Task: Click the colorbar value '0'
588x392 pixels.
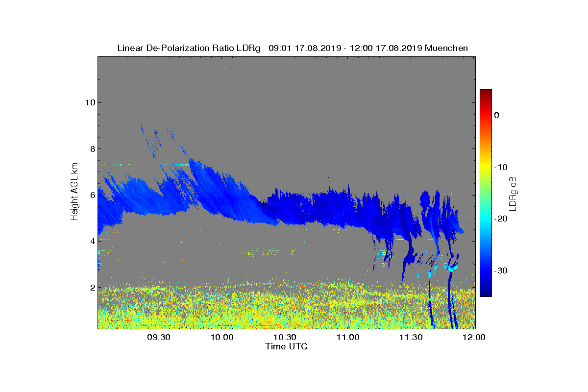Action: click(x=496, y=115)
